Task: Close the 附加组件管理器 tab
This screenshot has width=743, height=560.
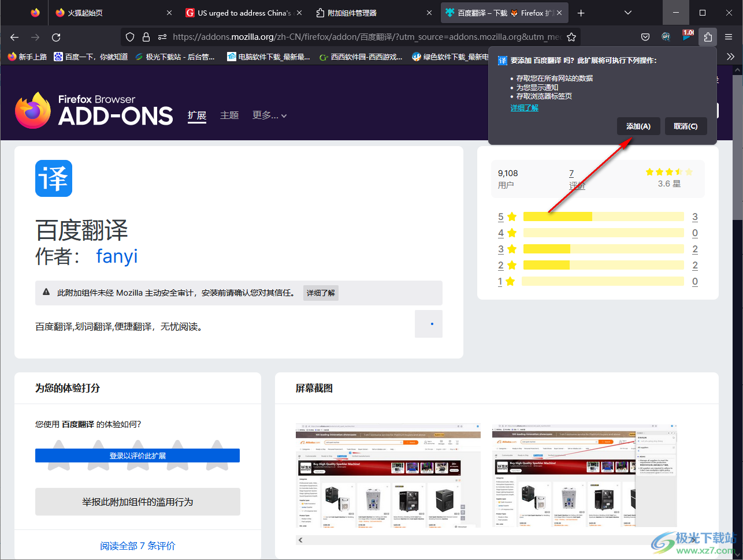Action: click(x=429, y=13)
